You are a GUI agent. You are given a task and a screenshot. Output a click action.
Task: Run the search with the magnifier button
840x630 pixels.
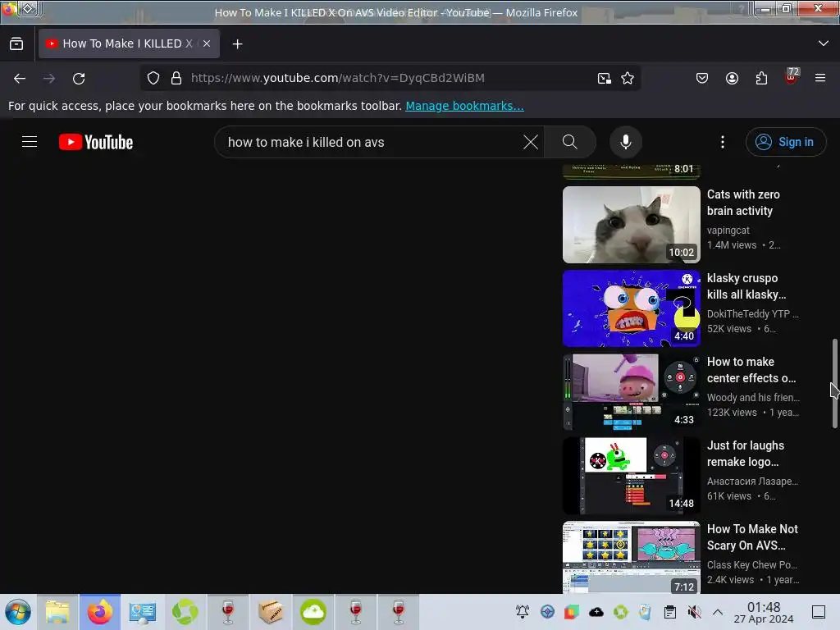(570, 142)
